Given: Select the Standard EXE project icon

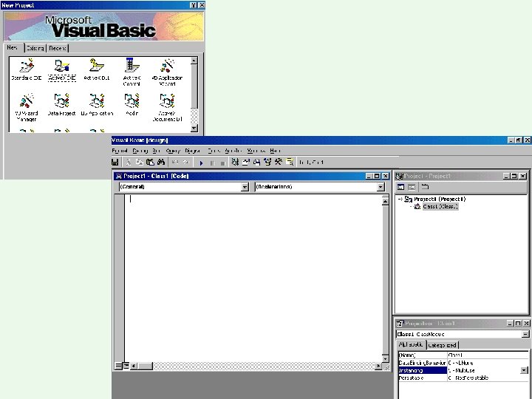Looking at the screenshot, I should pos(27,69).
